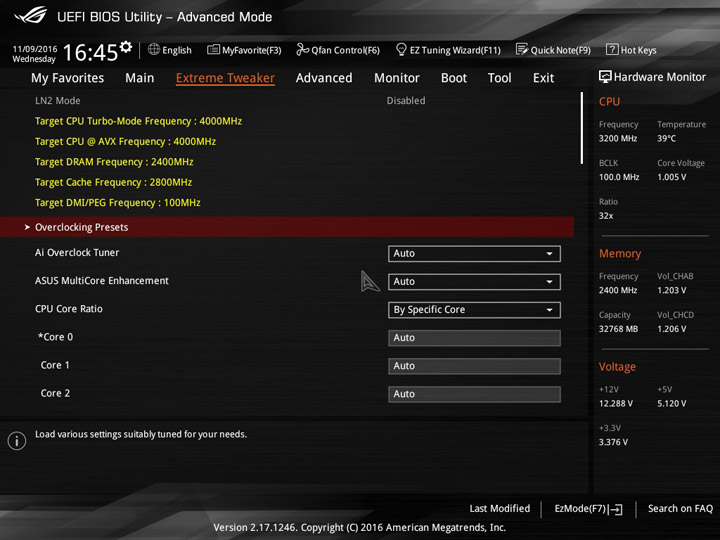Viewport: 720px width, 540px height.
Task: Switch to Main tab
Action: coord(140,78)
